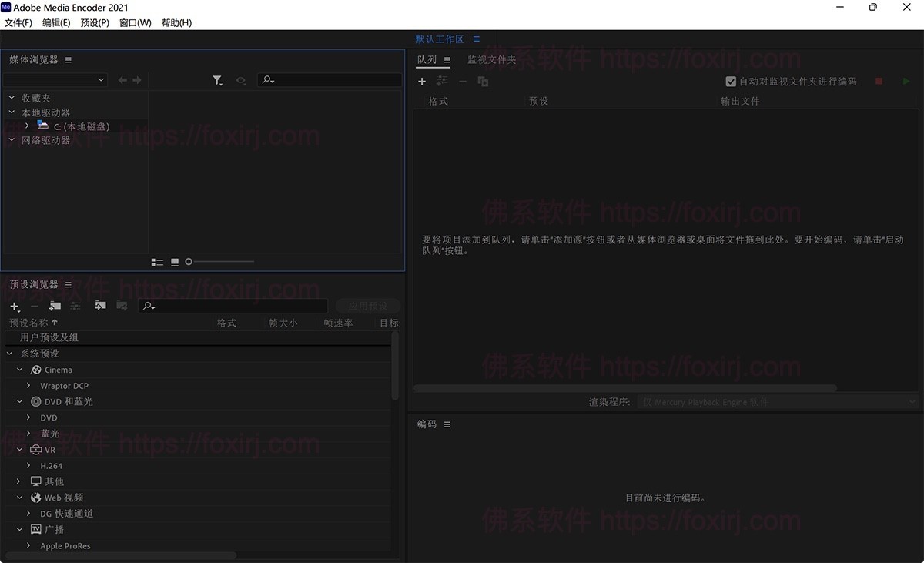
Task: Click the Duplicate icon in the Queue toolbar
Action: (484, 81)
